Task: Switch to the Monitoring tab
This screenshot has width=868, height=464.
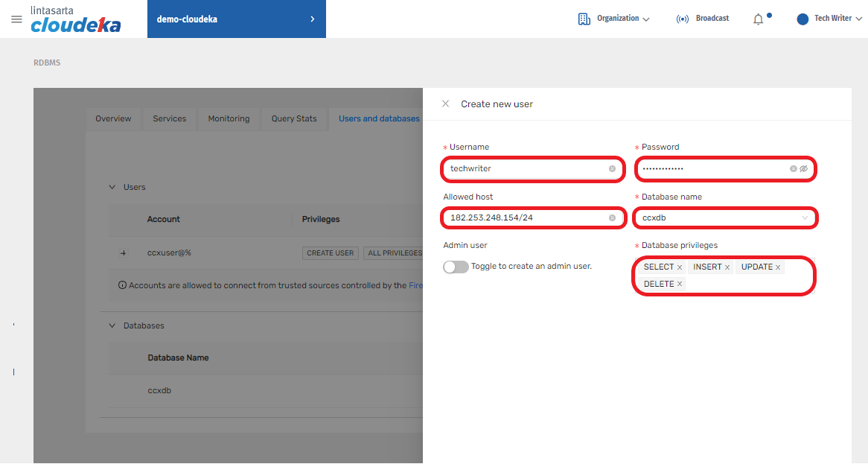Action: coord(229,118)
